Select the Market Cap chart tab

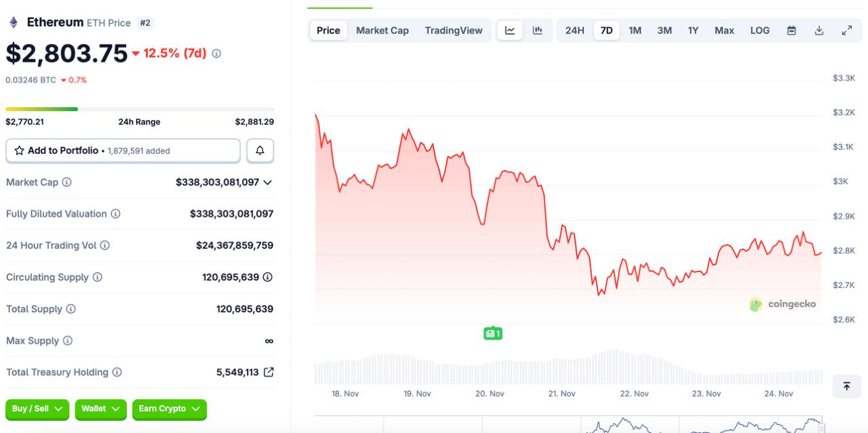tap(382, 30)
